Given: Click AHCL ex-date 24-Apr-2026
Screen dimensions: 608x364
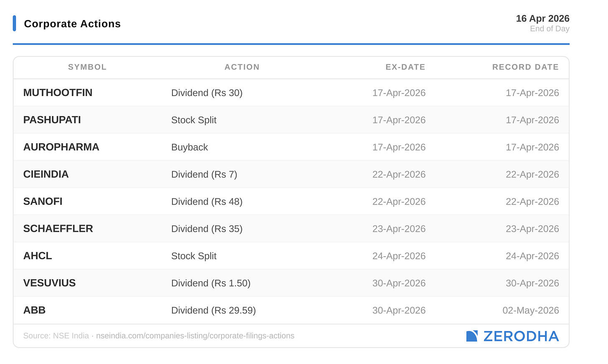Looking at the screenshot, I should [399, 256].
